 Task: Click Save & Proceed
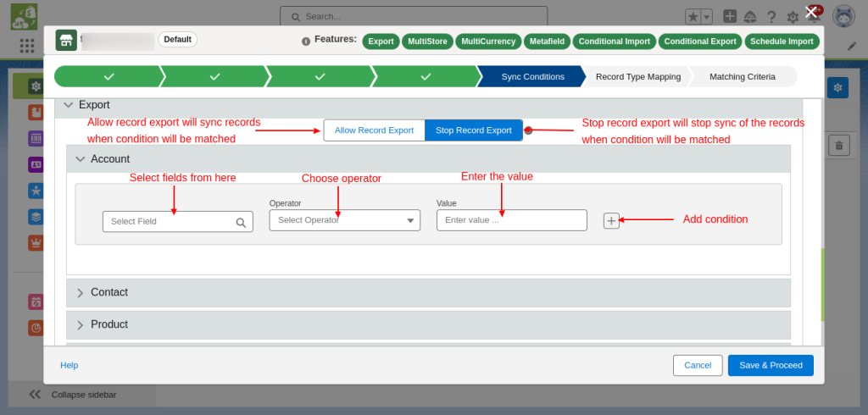pos(771,365)
